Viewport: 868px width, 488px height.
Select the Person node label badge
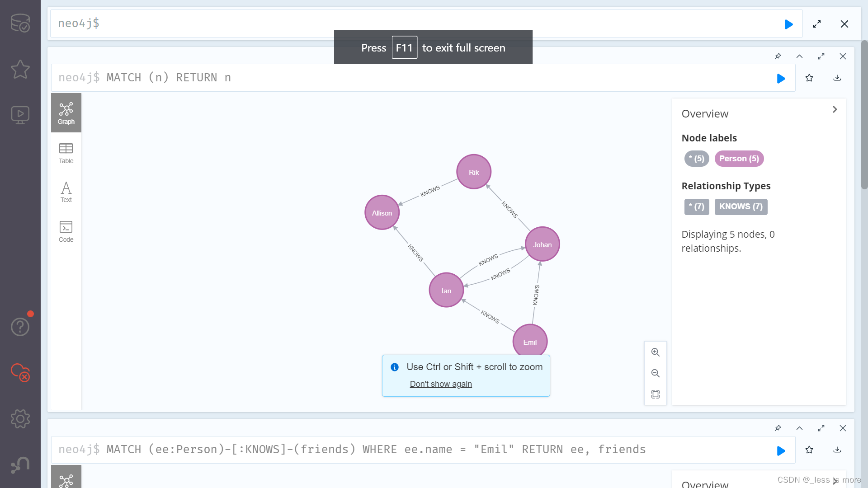pyautogui.click(x=739, y=158)
